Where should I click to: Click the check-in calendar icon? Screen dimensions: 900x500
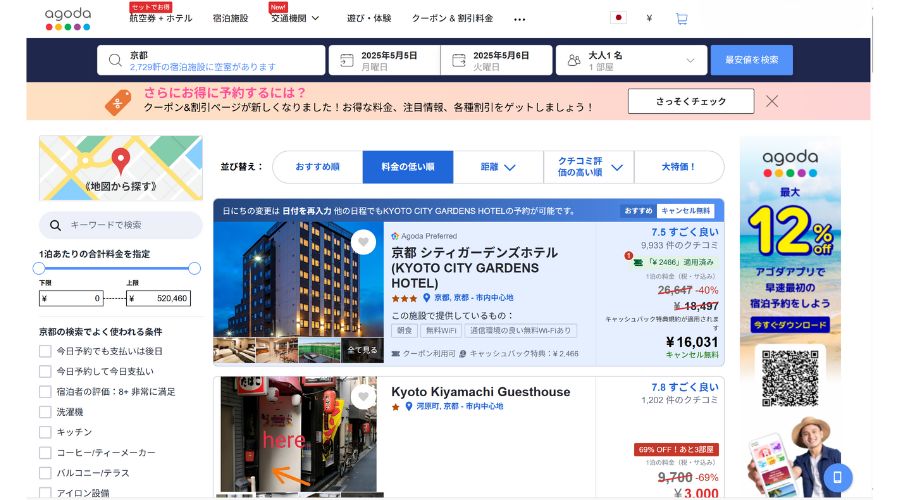(347, 60)
